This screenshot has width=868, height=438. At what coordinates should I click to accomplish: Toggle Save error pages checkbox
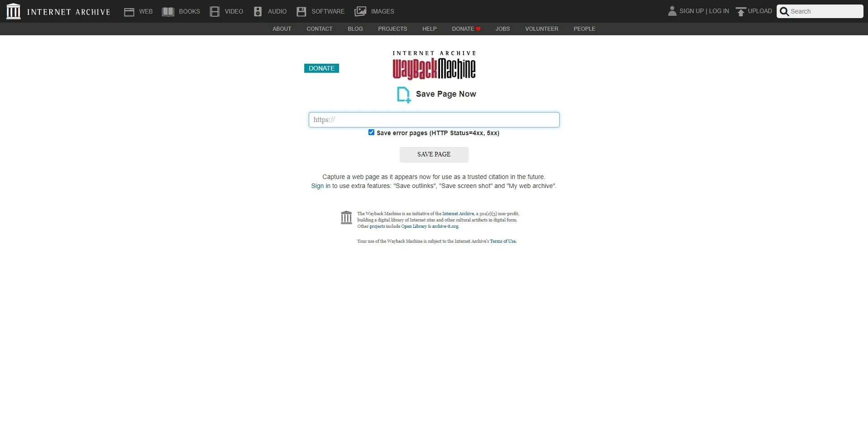click(371, 132)
